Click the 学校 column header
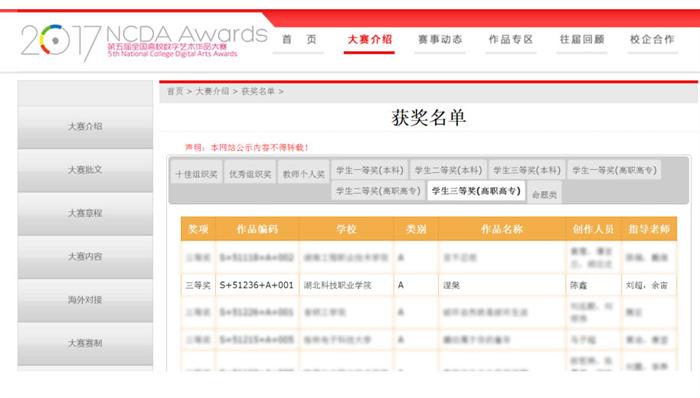 click(x=346, y=229)
